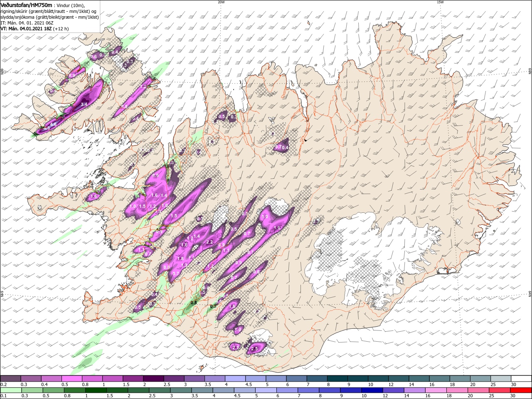This screenshot has width=532, height=399.
Task: Click the '0.1' label in the lower legend row
Action: pos(3,396)
